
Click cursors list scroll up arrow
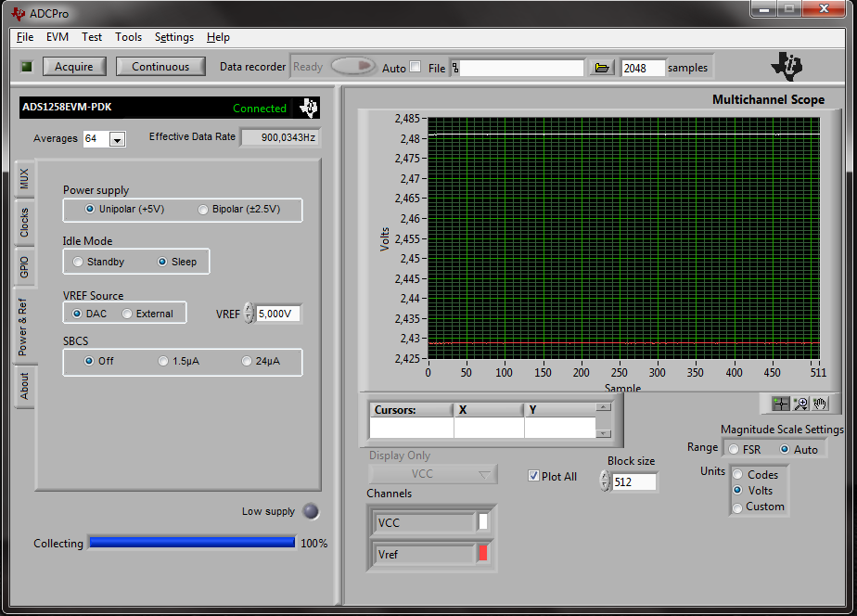[x=604, y=406]
